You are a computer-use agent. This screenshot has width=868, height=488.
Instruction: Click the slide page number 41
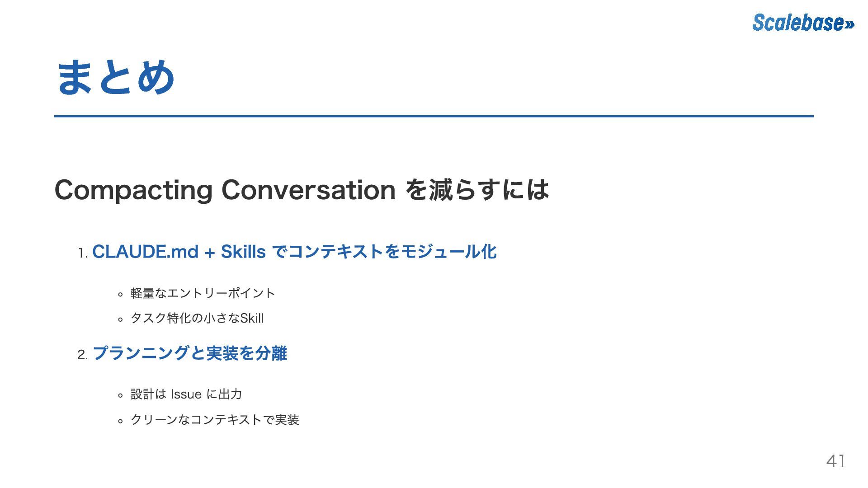[x=835, y=461]
